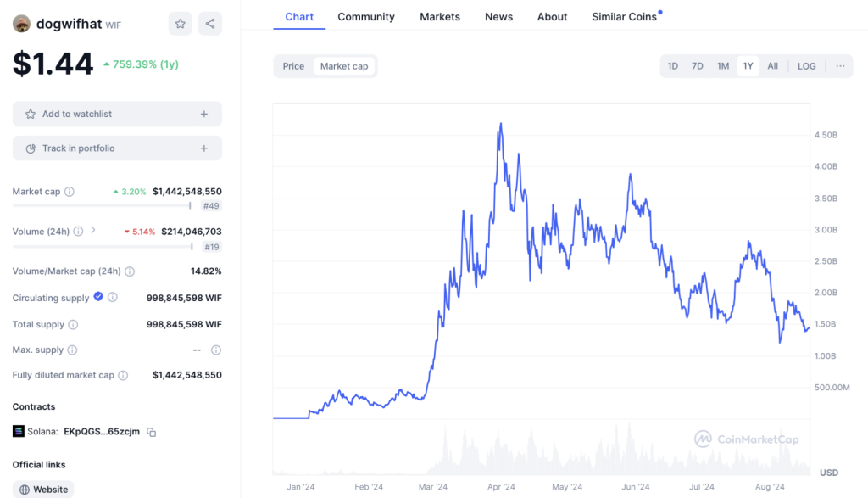
Task: Switch chart to Market cap view
Action: pos(344,66)
